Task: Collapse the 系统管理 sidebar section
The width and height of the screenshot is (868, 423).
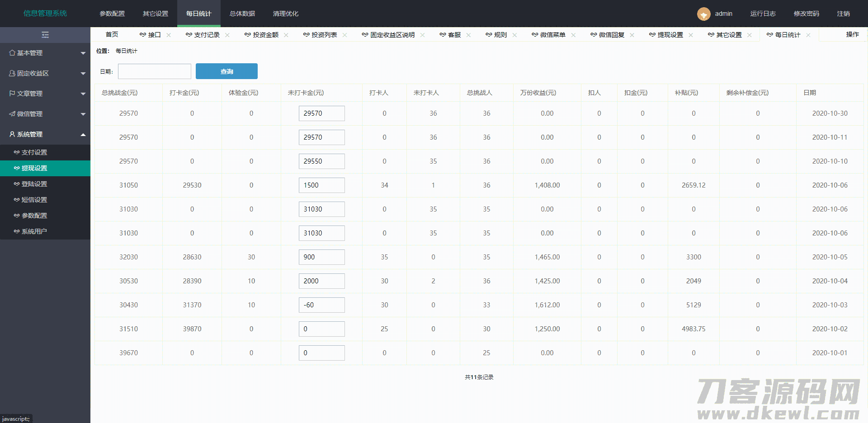Action: (45, 134)
